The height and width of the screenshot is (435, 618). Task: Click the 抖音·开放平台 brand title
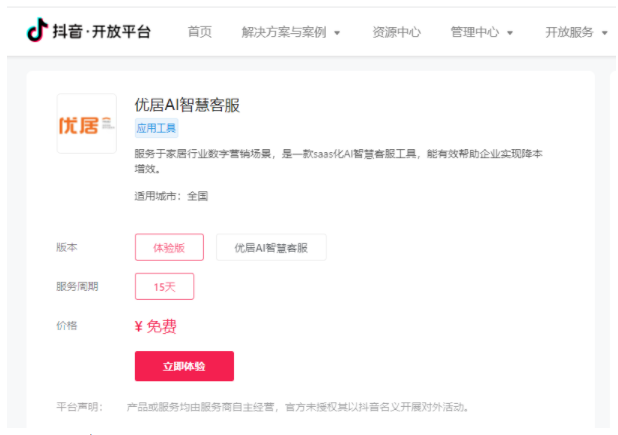pyautogui.click(x=102, y=32)
